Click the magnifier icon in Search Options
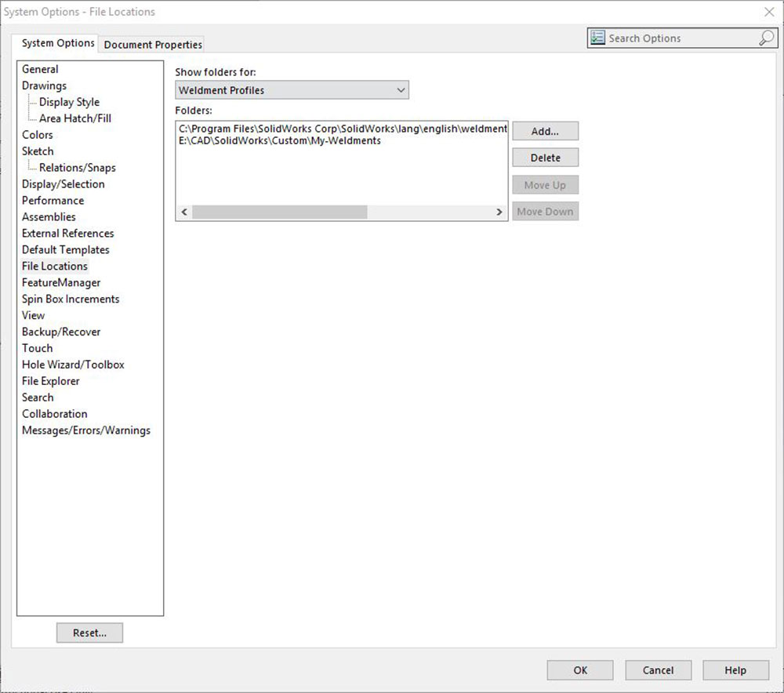This screenshot has width=784, height=693. [766, 38]
